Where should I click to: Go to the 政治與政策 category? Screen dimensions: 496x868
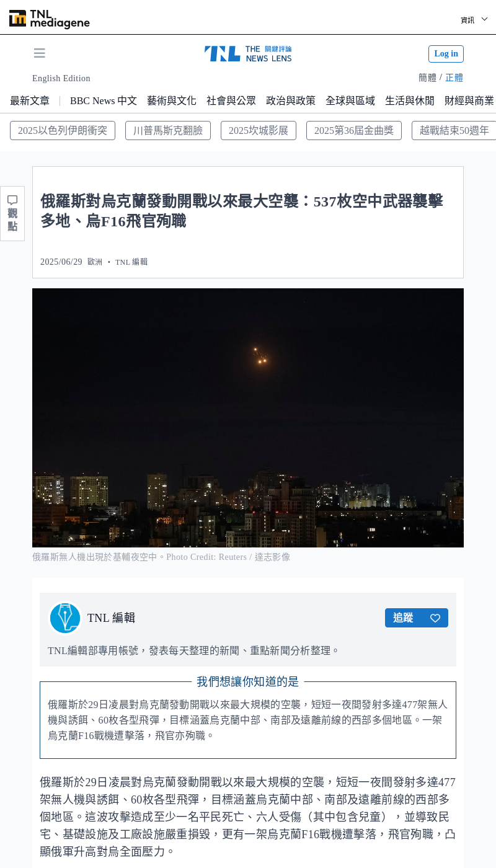(291, 100)
